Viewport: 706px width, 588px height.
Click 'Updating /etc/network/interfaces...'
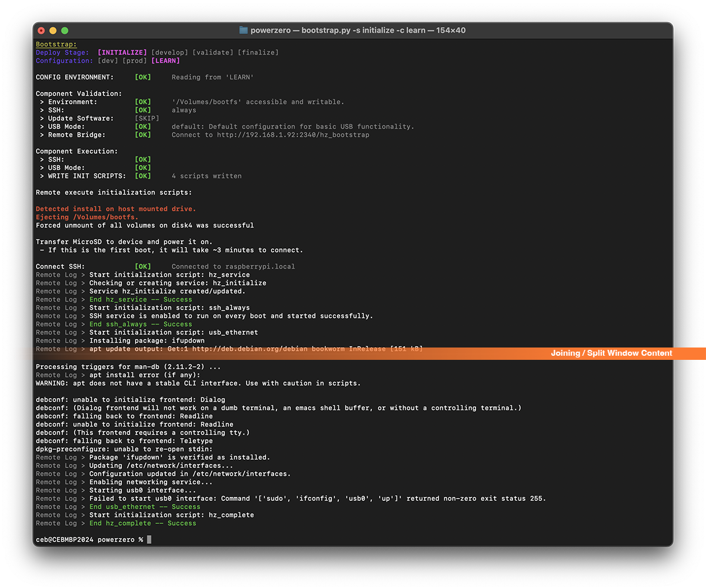[x=161, y=465]
